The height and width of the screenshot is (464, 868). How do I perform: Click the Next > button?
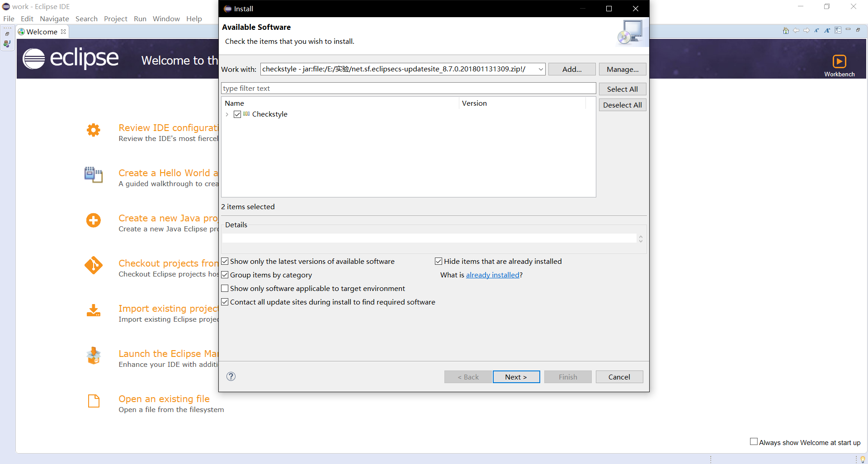point(516,377)
